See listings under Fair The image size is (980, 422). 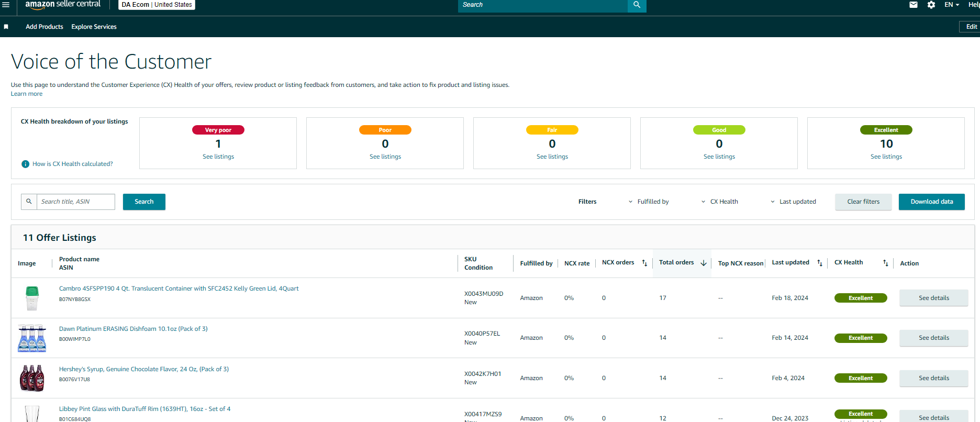tap(552, 157)
